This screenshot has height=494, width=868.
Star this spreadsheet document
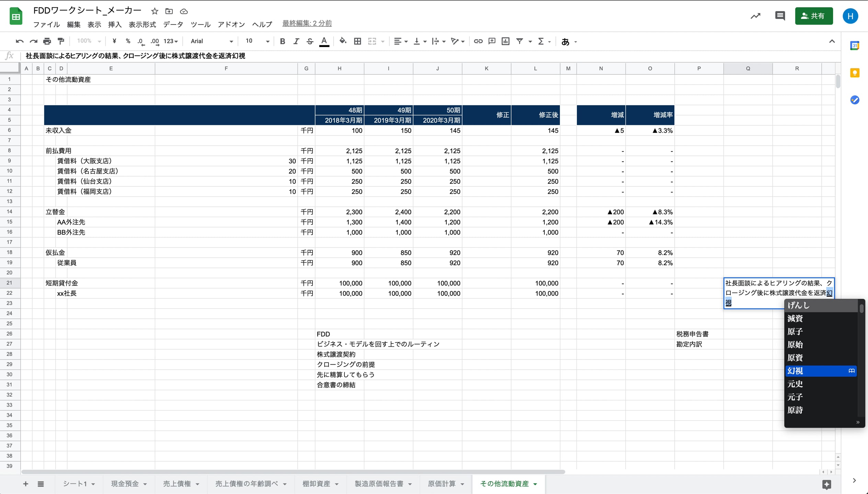point(155,11)
